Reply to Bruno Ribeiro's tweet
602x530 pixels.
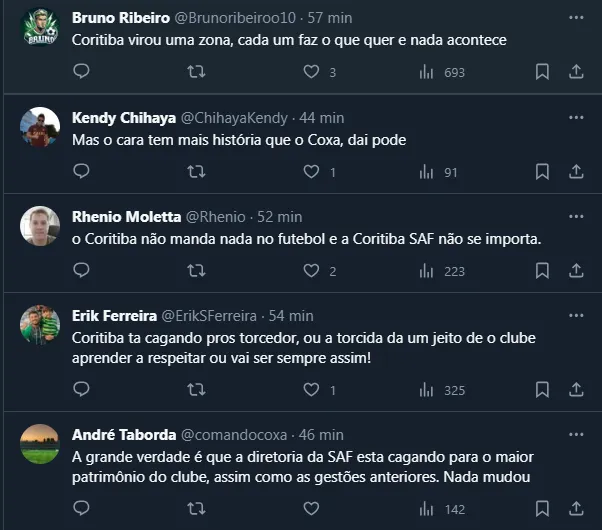[x=82, y=72]
